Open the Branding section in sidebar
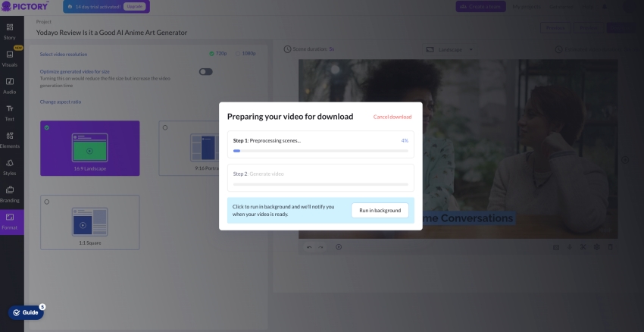 [x=10, y=194]
